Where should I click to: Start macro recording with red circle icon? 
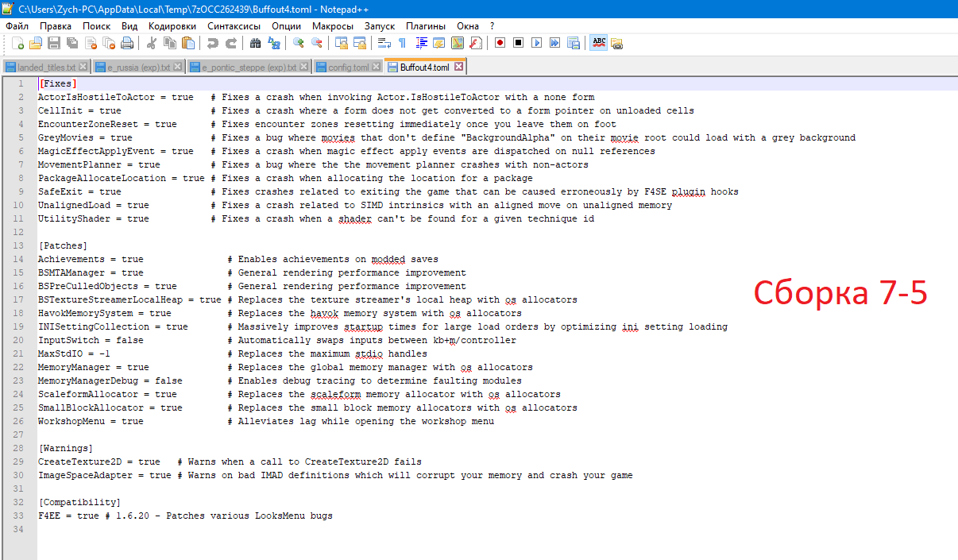coord(500,43)
